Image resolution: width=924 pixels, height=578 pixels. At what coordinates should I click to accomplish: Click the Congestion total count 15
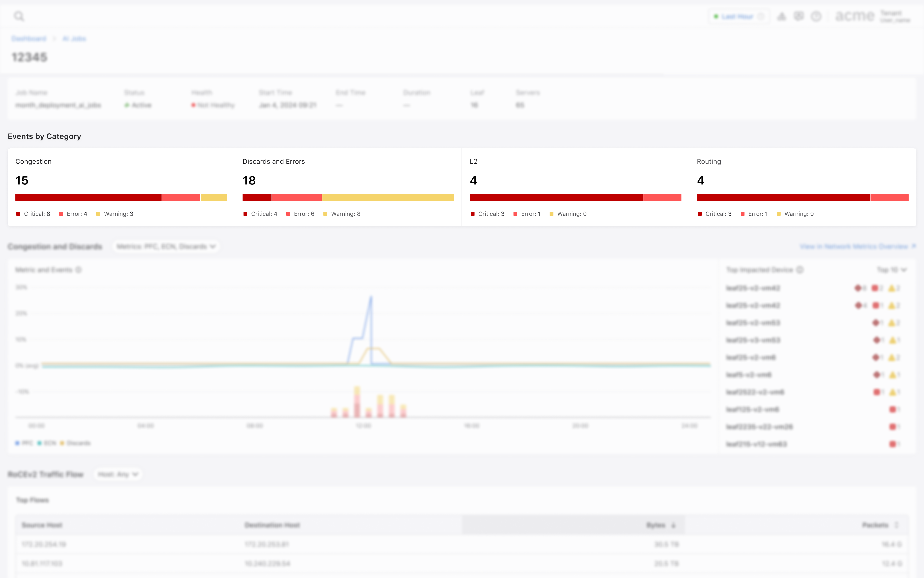22,180
